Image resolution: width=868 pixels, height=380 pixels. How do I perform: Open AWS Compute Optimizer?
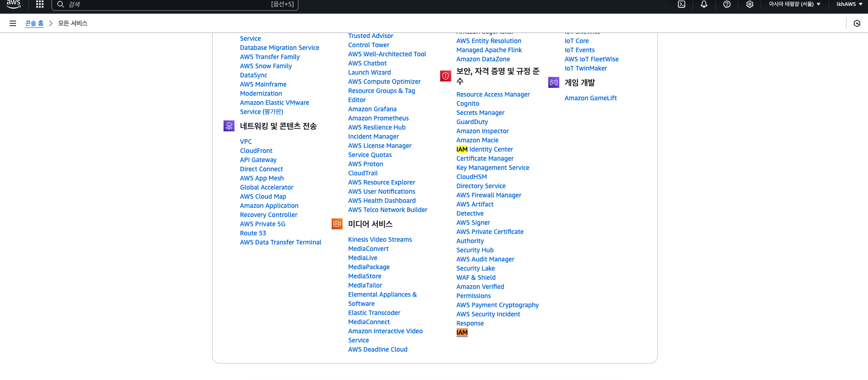(x=384, y=81)
